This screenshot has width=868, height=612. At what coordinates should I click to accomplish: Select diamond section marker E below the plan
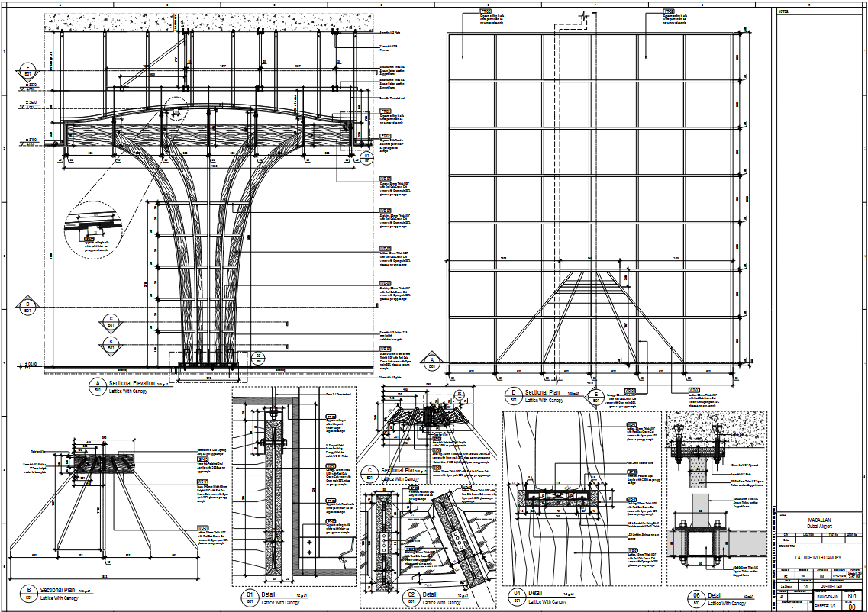pos(596,397)
